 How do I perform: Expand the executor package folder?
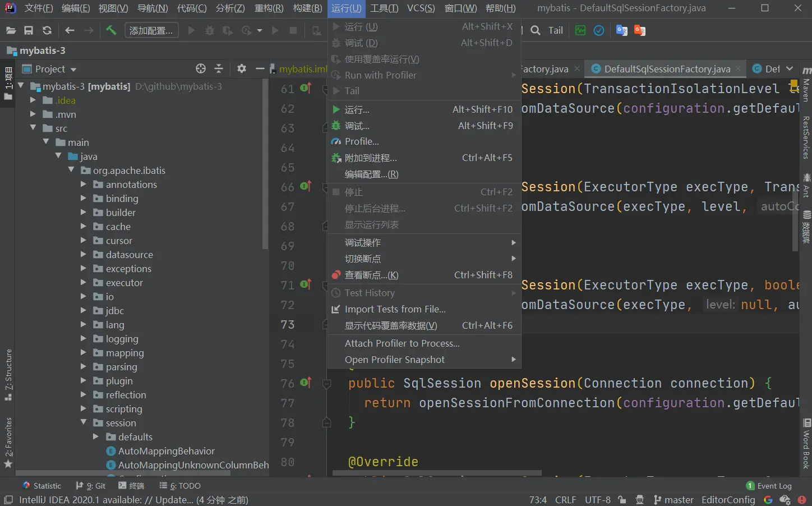click(x=84, y=282)
